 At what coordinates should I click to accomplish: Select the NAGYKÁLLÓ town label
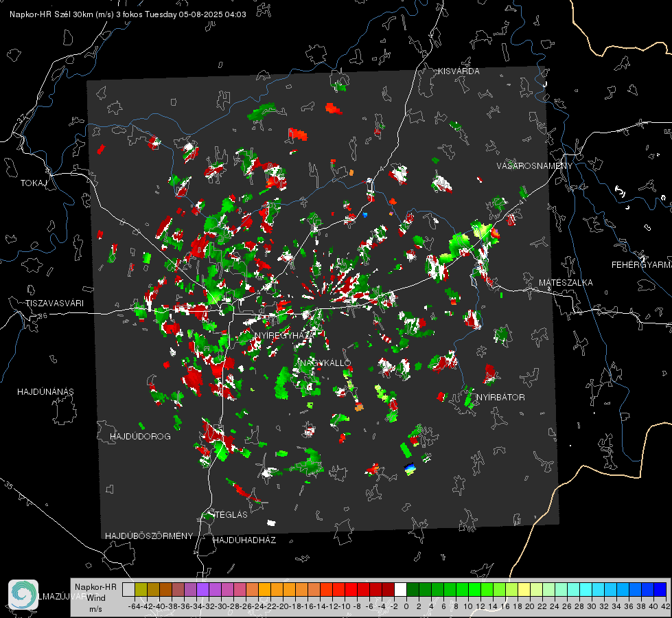tap(326, 363)
